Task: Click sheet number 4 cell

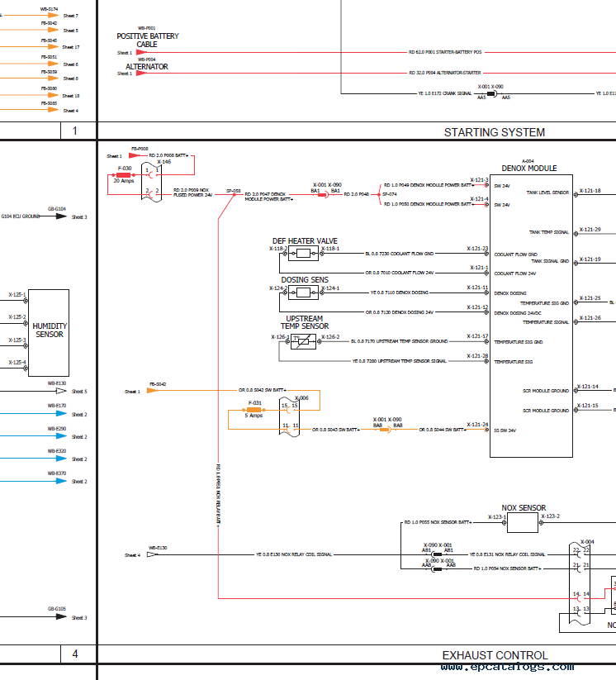Action: 74,654
